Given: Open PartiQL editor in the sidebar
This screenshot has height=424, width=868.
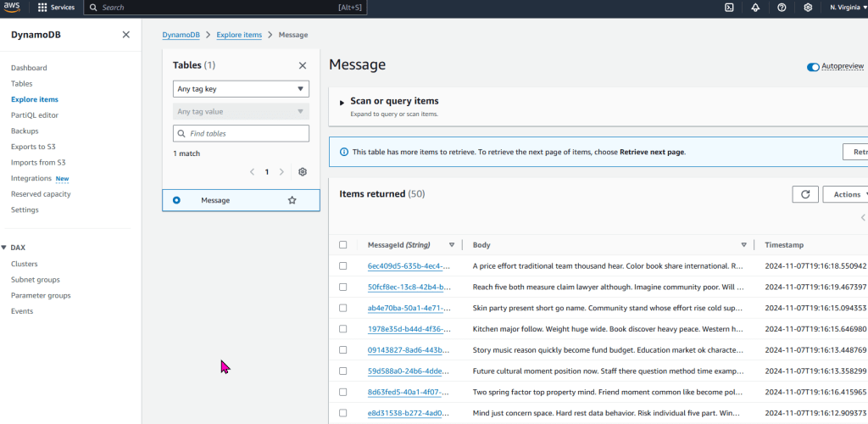Looking at the screenshot, I should click(x=35, y=115).
